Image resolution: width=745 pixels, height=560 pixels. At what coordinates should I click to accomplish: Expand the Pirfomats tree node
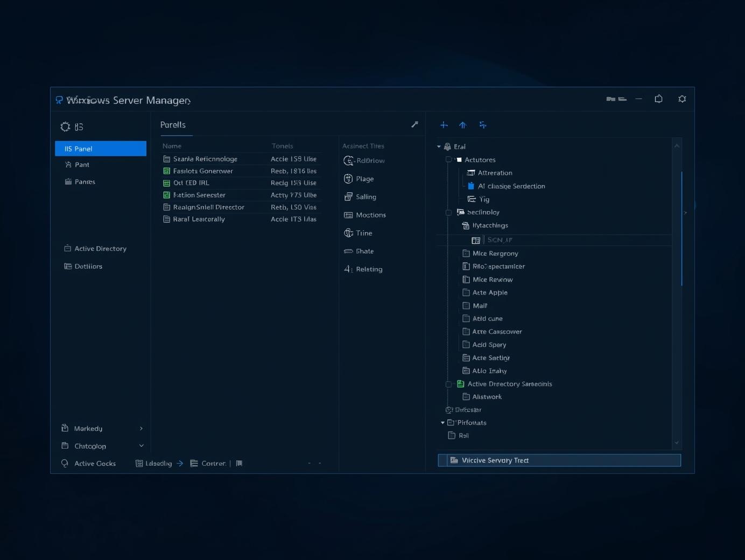442,423
